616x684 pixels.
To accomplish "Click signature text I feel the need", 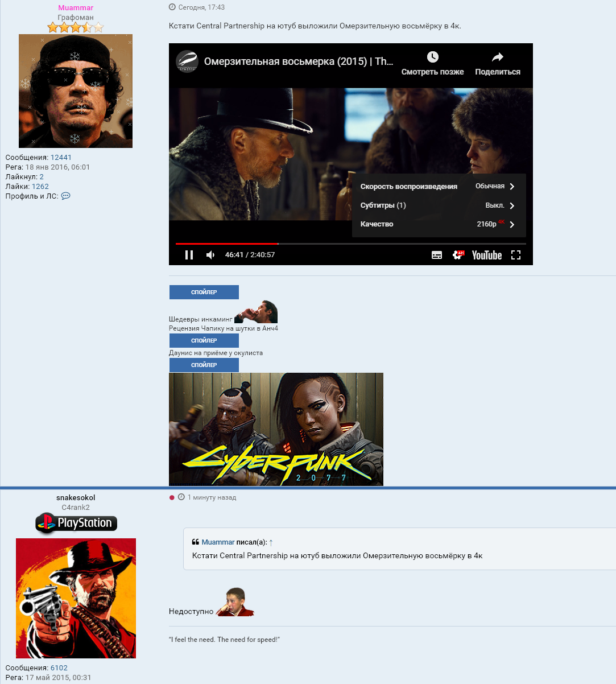I will point(224,640).
